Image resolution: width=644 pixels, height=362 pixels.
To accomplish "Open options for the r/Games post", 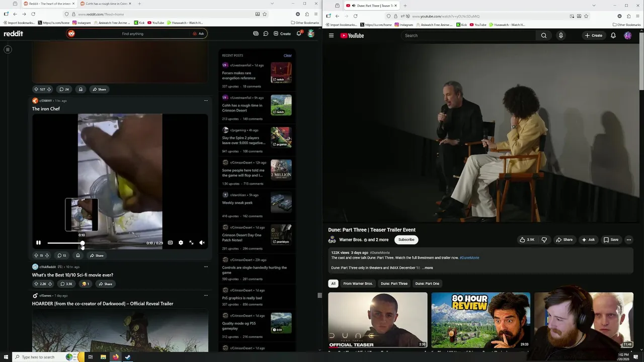I will pyautogui.click(x=206, y=296).
